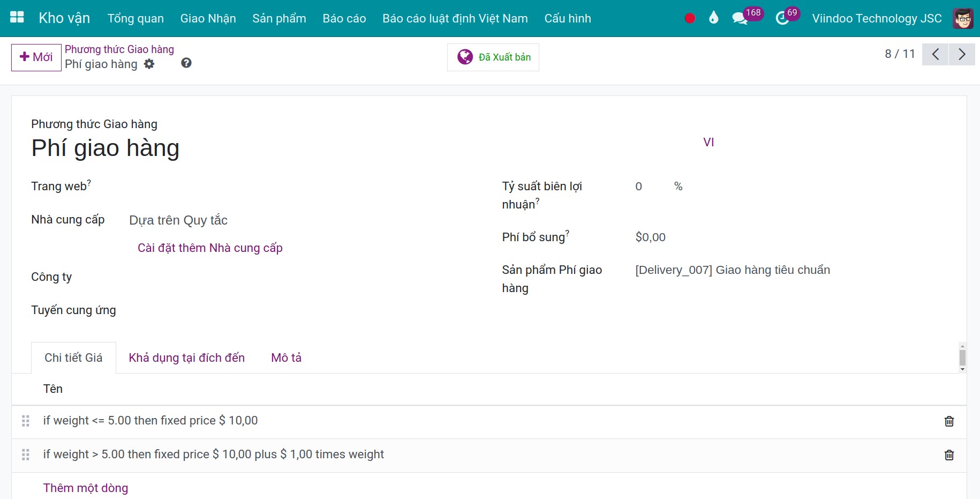Switch to Khả dụng tại đích đến tab
980x499 pixels.
coord(187,358)
